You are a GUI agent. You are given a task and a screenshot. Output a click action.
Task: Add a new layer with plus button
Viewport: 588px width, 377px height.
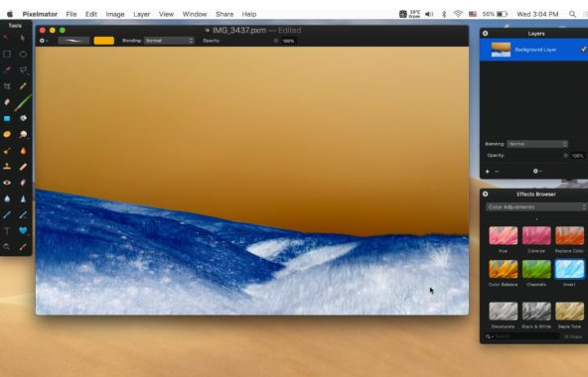point(487,172)
